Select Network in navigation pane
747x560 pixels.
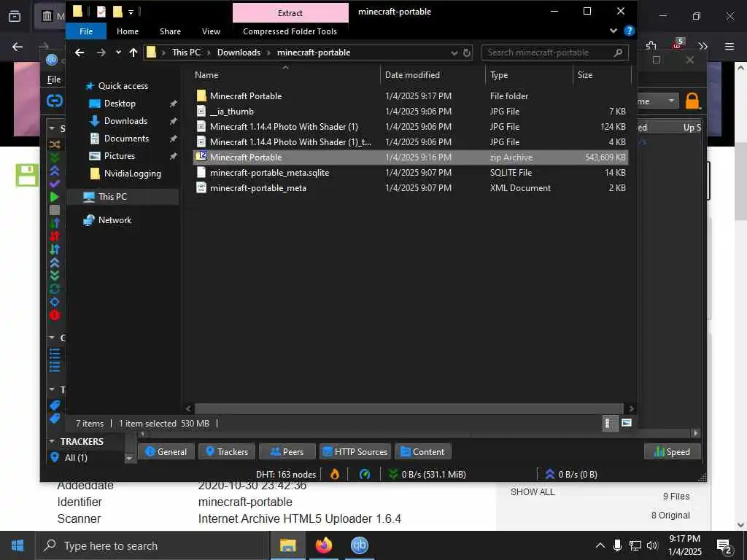pyautogui.click(x=115, y=220)
